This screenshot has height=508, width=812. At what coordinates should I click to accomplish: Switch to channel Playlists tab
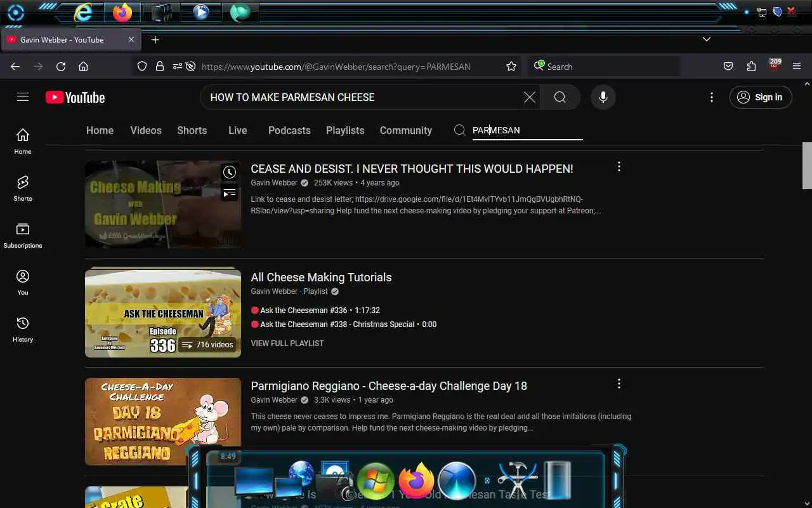(345, 130)
